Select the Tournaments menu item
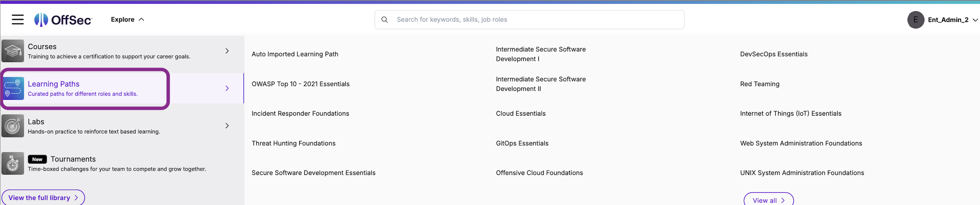 (x=122, y=163)
